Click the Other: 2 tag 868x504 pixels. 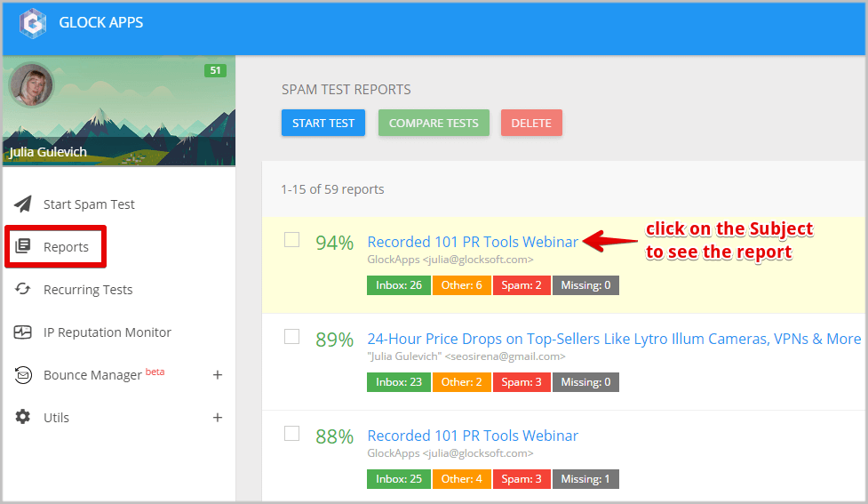pyautogui.click(x=462, y=382)
